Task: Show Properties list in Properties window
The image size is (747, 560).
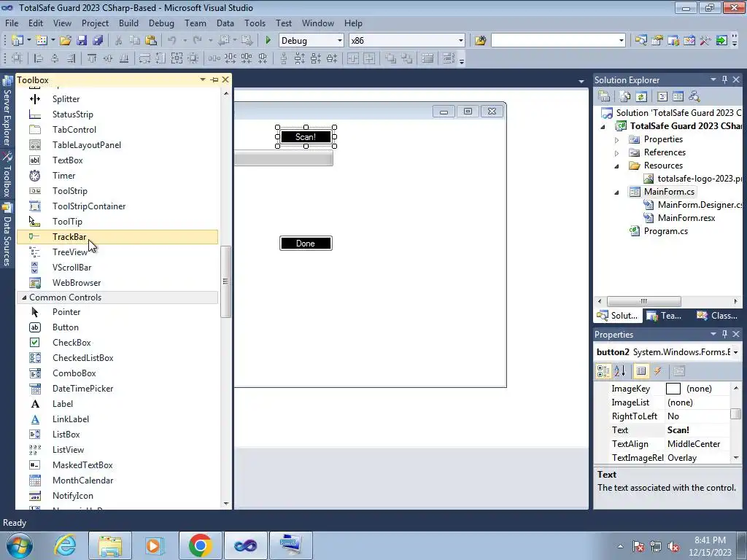Action: click(641, 371)
